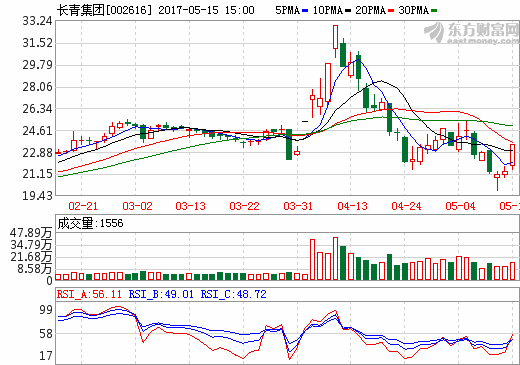Screen dimensions: 520x365
Task: Select the 03-22 date label
Action: coord(244,206)
